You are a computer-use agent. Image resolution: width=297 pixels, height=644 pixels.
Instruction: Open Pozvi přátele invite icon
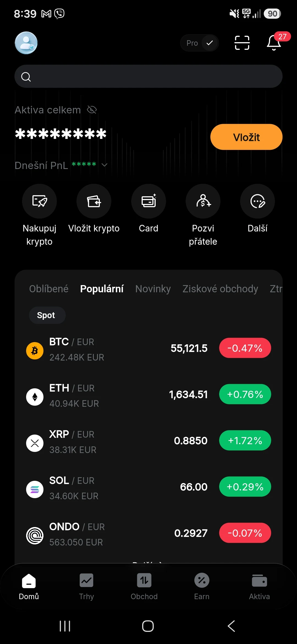pyautogui.click(x=203, y=201)
